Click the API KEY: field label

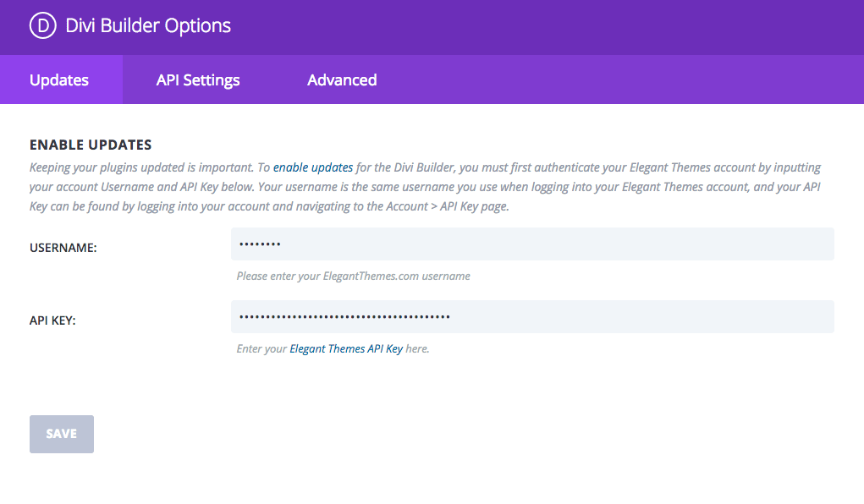pos(52,320)
